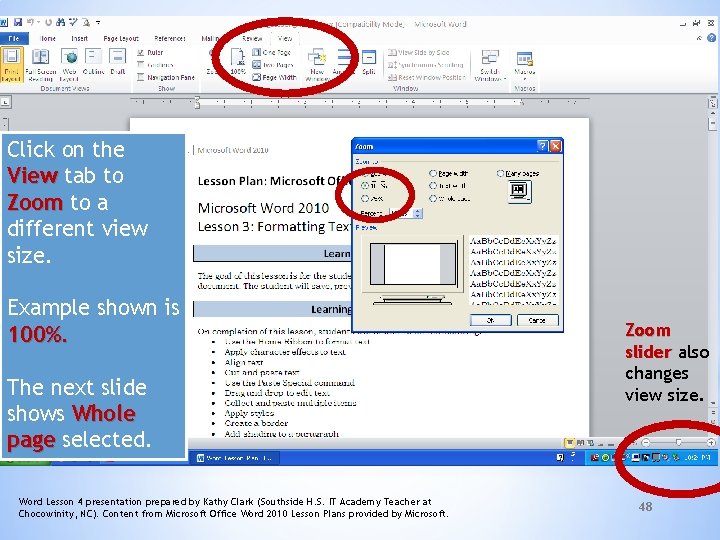Select Two Pages zoom option
Viewport: 720px width, 540px height.
pos(273,65)
